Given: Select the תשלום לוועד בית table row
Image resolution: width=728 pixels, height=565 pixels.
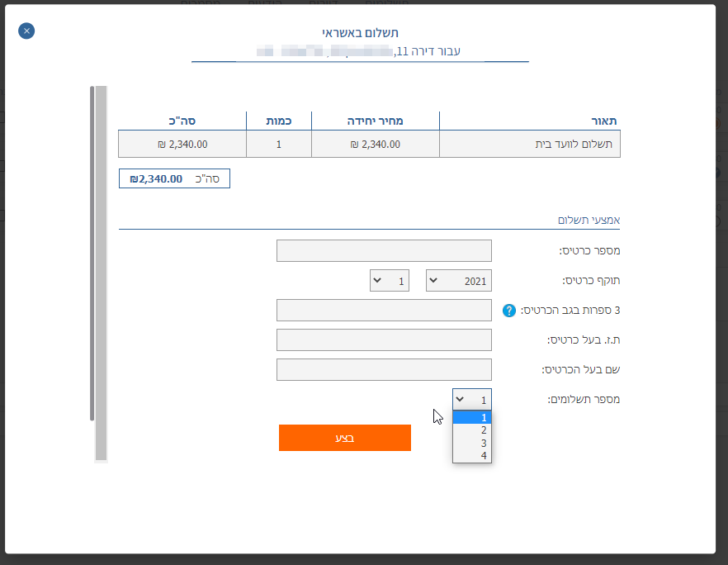Looking at the screenshot, I should point(369,144).
